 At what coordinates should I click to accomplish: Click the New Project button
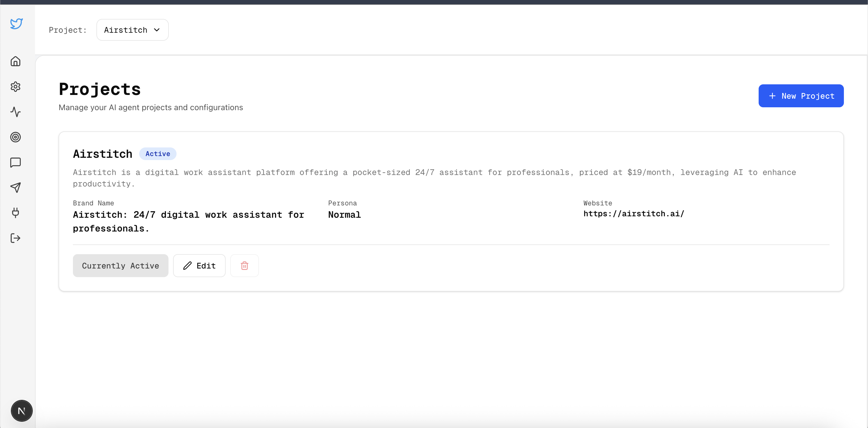click(x=801, y=96)
